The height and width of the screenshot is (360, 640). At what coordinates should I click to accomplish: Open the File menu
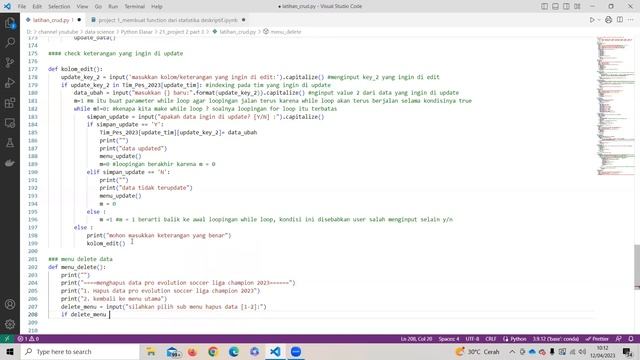click(22, 6)
